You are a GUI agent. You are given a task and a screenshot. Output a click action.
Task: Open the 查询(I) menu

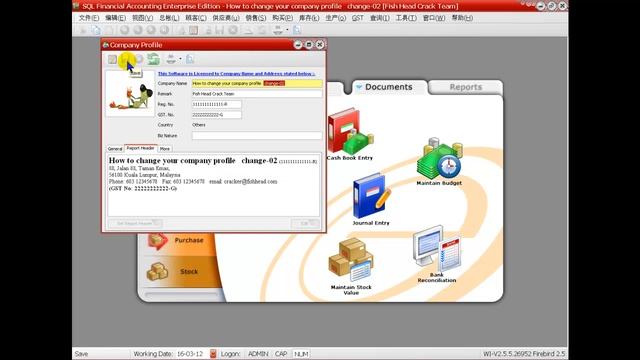[x=380, y=18]
